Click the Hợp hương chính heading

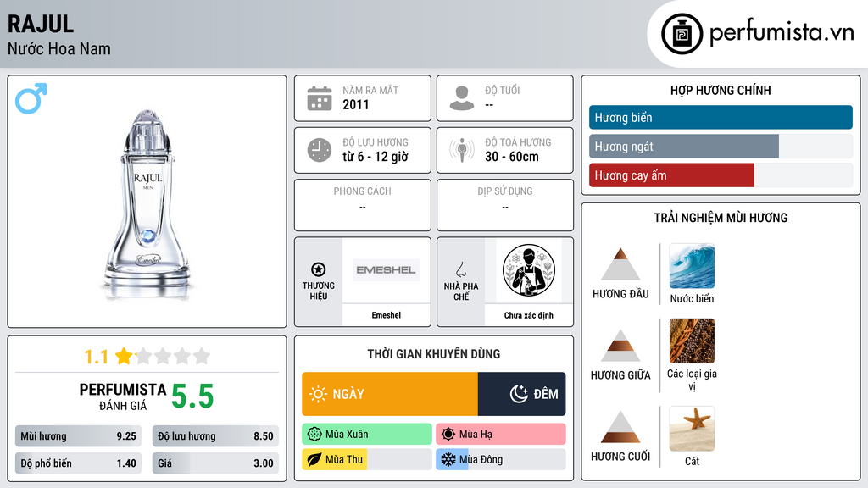click(721, 90)
